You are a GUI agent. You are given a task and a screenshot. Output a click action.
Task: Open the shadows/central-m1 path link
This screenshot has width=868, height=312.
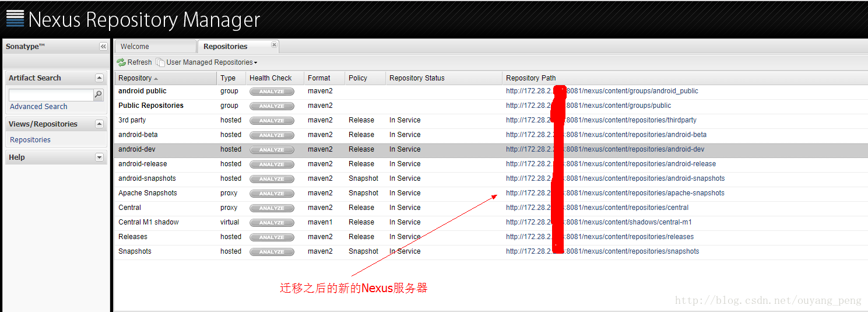599,222
